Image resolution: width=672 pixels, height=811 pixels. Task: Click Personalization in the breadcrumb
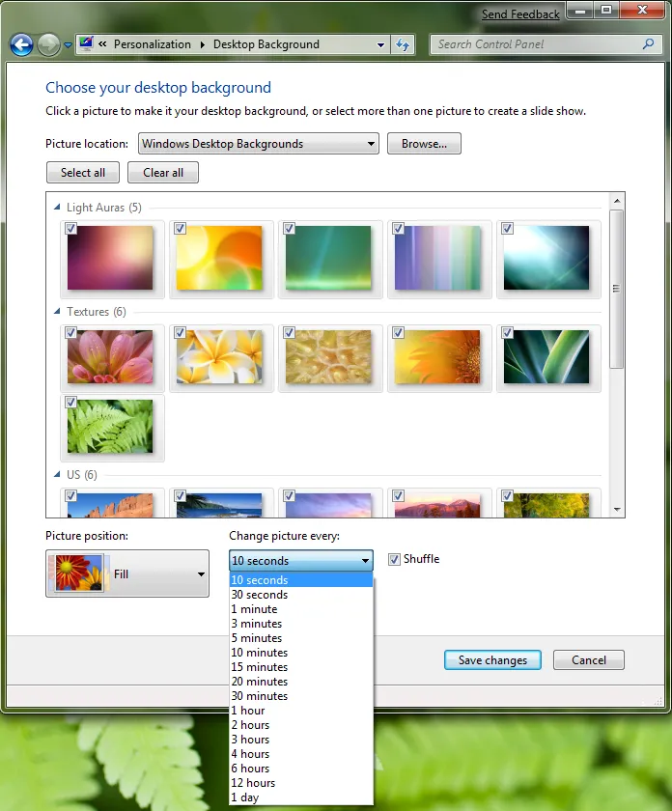pyautogui.click(x=153, y=44)
